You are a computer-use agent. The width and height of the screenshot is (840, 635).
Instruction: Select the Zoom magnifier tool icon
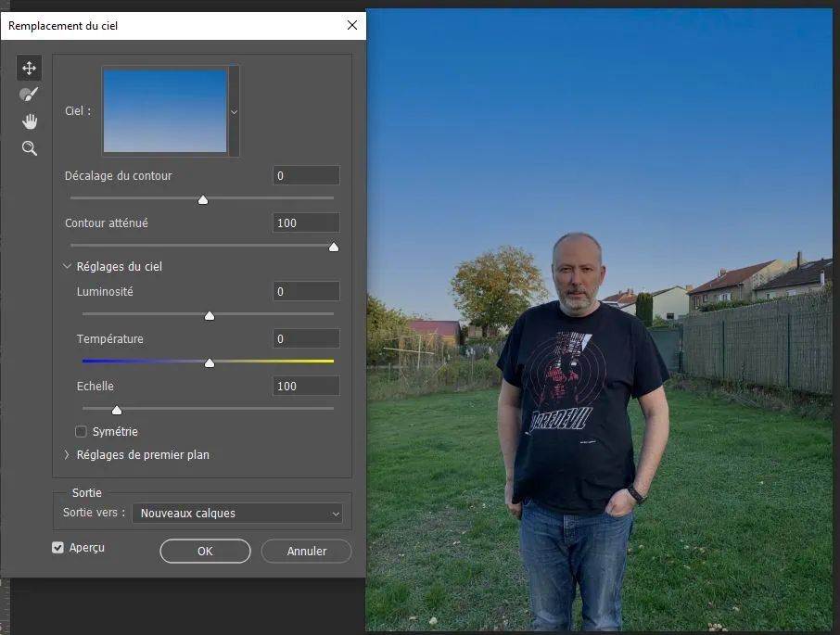(30, 148)
